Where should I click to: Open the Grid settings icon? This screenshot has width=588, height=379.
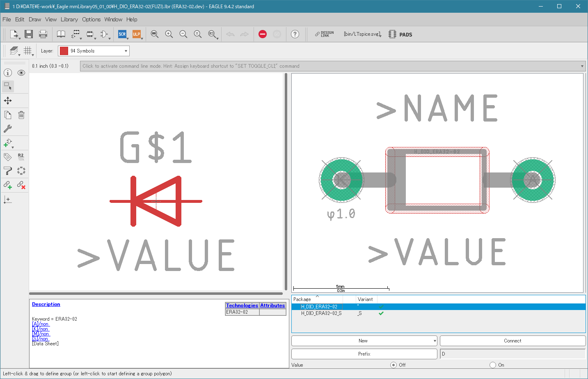[27, 51]
